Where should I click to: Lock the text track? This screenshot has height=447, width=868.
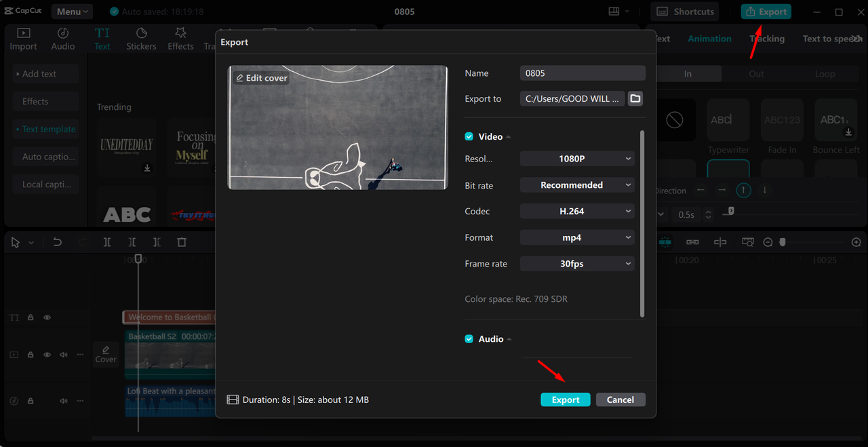pos(31,317)
